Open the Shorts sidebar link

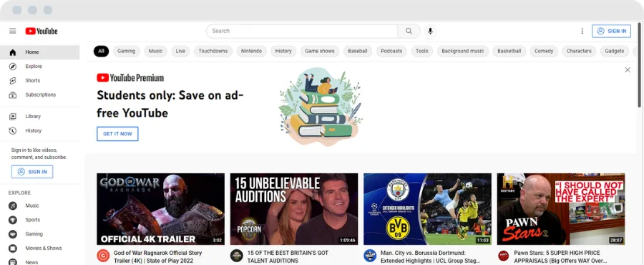40,80
